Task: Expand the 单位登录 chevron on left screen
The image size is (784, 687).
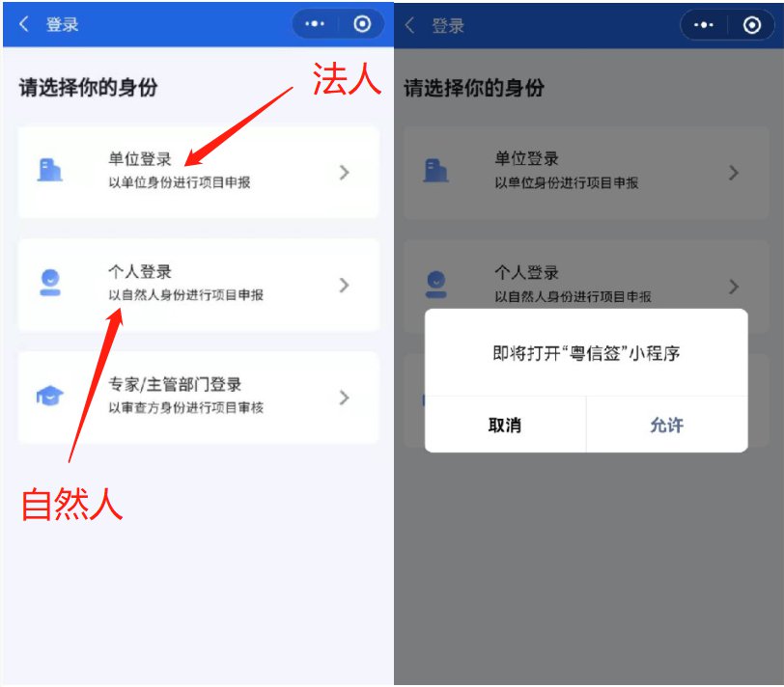Action: 344,173
